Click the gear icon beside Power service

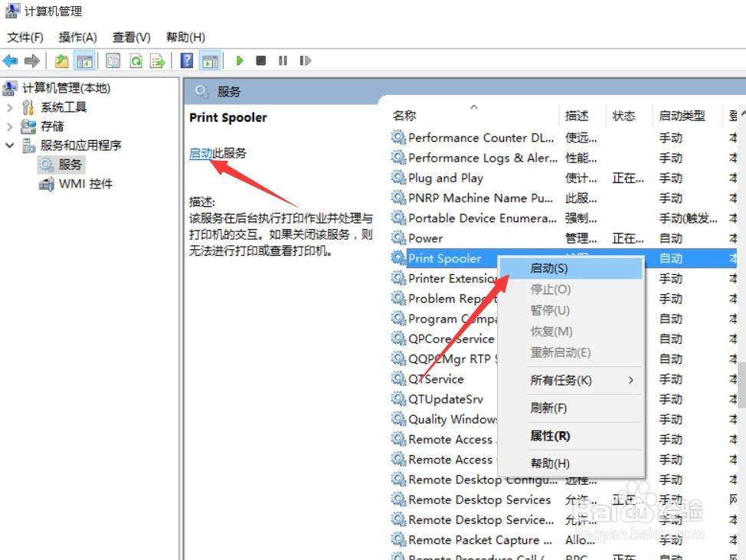(398, 237)
